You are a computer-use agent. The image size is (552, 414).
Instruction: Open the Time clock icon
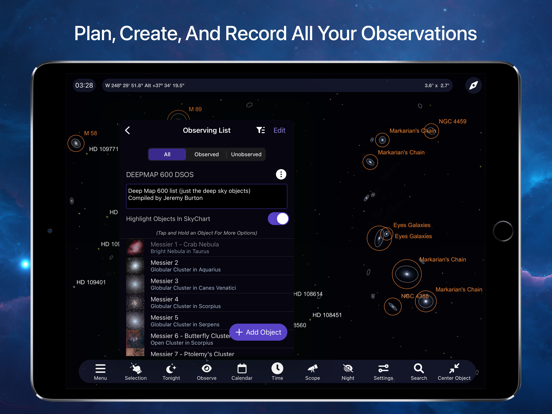pos(277,372)
